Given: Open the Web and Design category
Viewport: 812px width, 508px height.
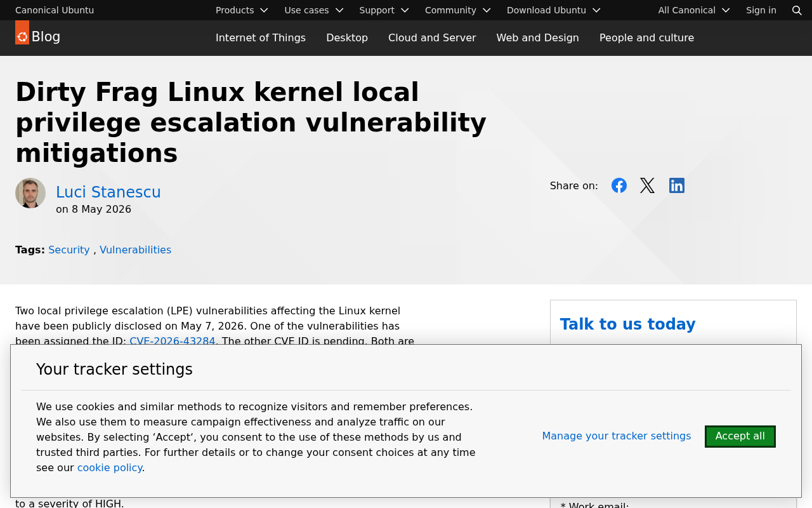Looking at the screenshot, I should pyautogui.click(x=537, y=37).
